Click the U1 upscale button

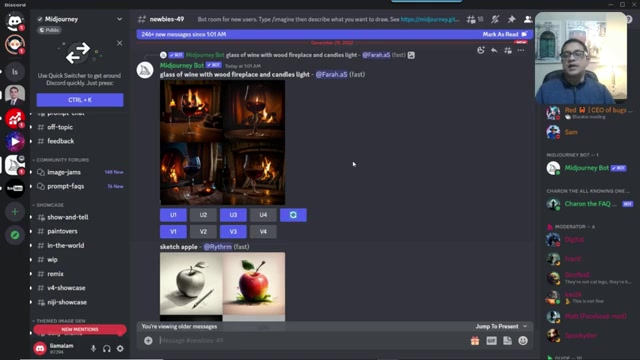point(173,215)
